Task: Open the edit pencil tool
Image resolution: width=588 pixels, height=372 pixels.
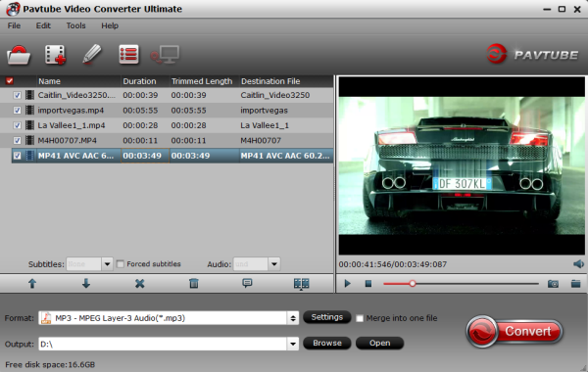Action: coord(92,55)
